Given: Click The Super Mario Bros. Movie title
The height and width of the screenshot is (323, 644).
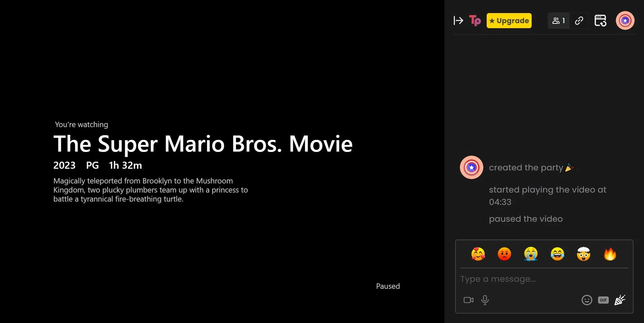Looking at the screenshot, I should pyautogui.click(x=203, y=144).
